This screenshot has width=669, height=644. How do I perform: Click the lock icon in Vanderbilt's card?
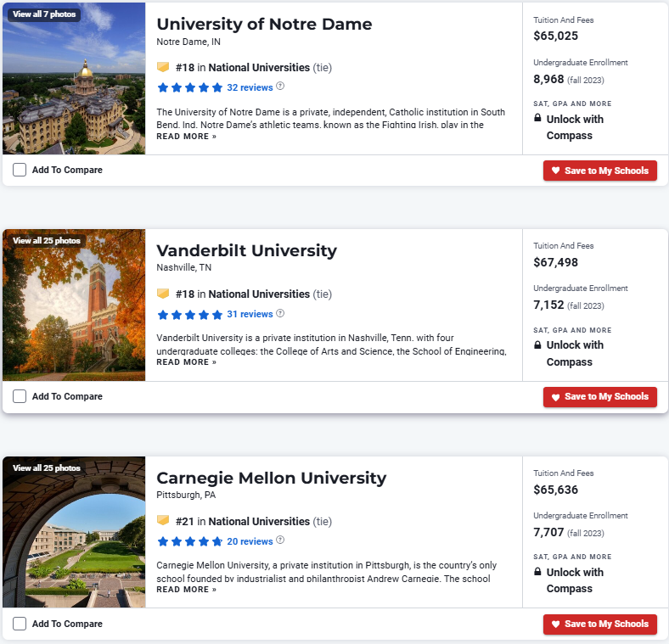pyautogui.click(x=537, y=345)
